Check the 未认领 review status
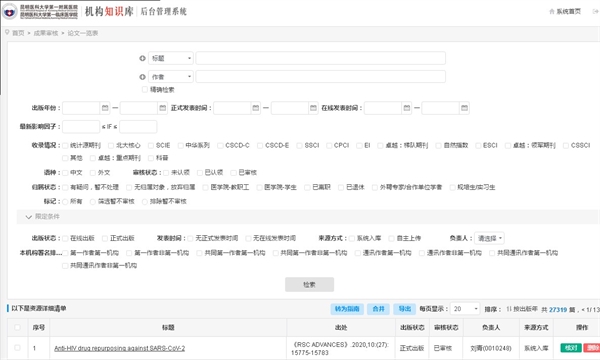Image resolution: width=600 pixels, height=360 pixels. pyautogui.click(x=166, y=173)
